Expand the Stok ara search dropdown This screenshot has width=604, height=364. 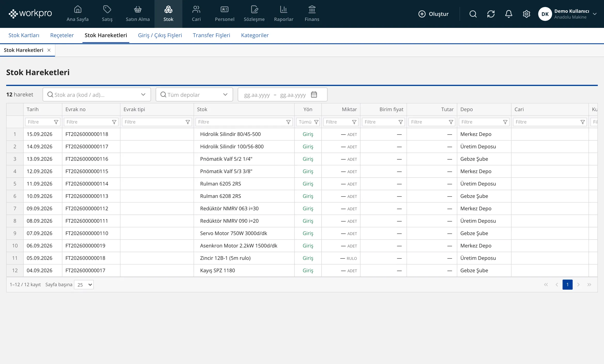pos(143,94)
